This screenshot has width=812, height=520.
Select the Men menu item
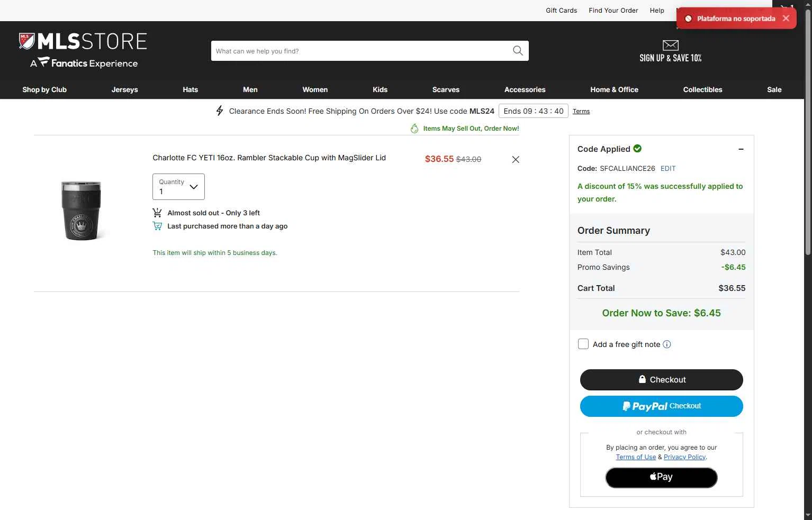coord(250,90)
